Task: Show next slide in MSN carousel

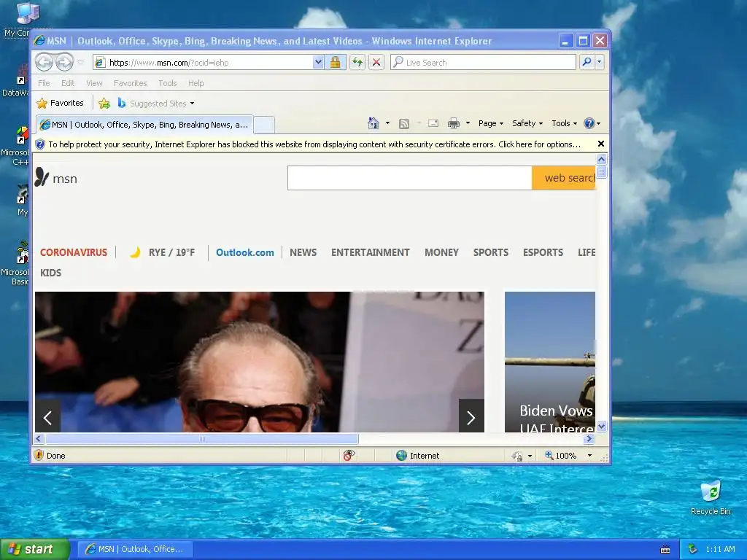Action: [x=471, y=418]
